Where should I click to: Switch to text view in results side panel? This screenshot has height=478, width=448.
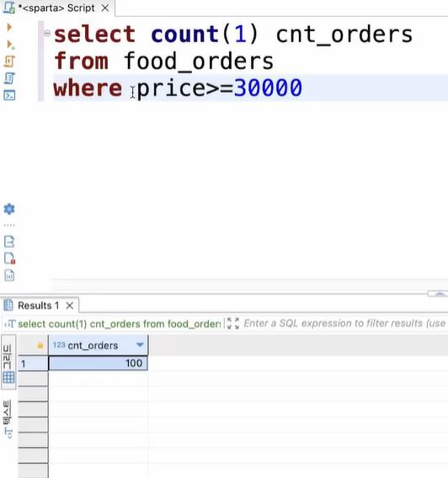pos(8,419)
